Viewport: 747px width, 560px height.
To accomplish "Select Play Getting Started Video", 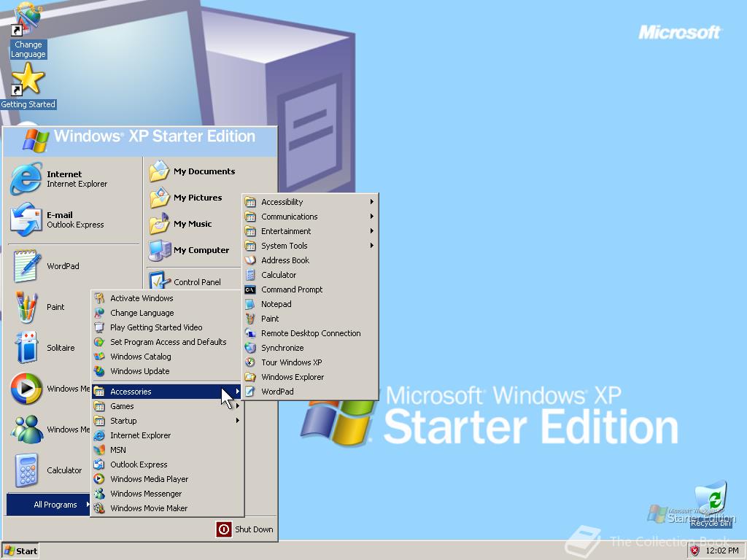I will pos(167,327).
